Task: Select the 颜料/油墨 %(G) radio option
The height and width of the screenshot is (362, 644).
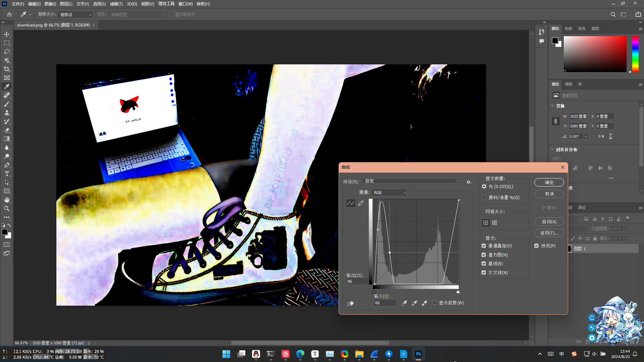Action: (484, 197)
